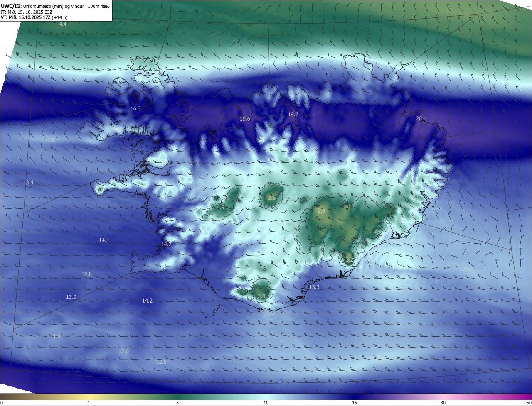Select the 3.9 value on Mýrdalsjökull
The height and width of the screenshot is (406, 532).
click(x=261, y=296)
